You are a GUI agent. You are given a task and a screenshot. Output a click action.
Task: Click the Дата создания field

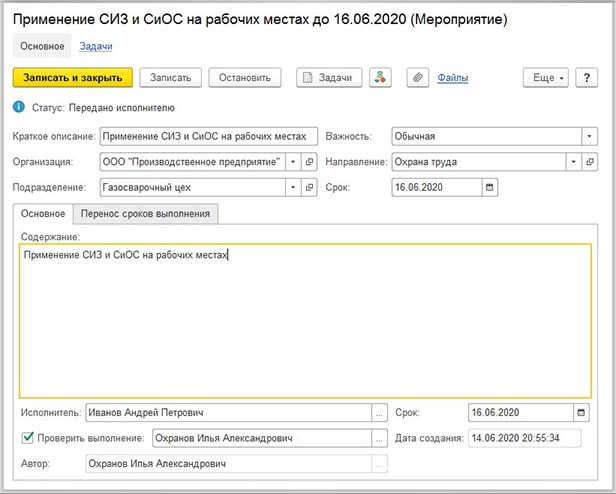tap(525, 438)
